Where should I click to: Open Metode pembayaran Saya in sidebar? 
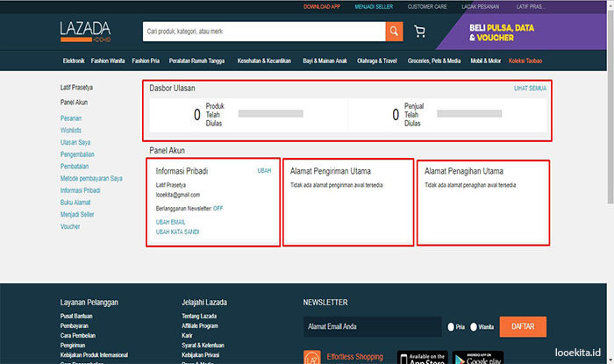pos(91,178)
